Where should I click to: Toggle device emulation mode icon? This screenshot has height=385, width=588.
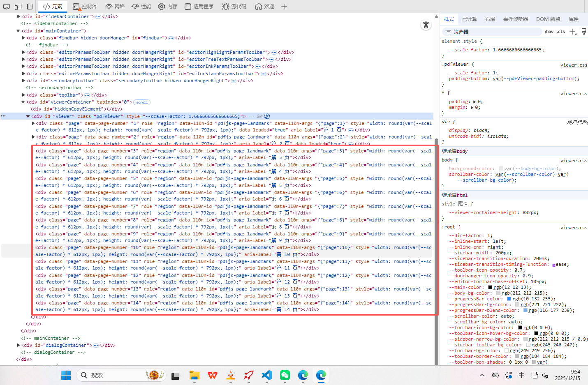pos(18,7)
